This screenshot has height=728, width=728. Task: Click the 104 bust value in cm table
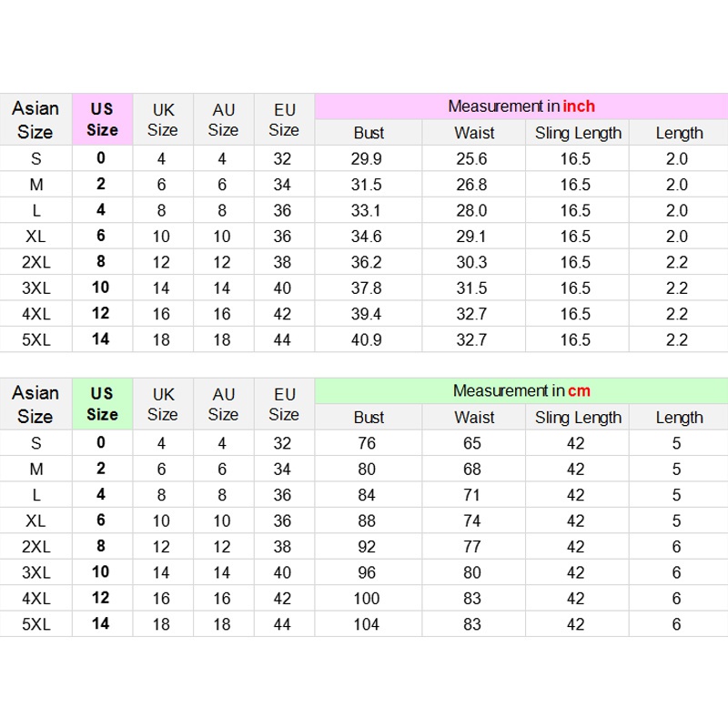tap(367, 624)
